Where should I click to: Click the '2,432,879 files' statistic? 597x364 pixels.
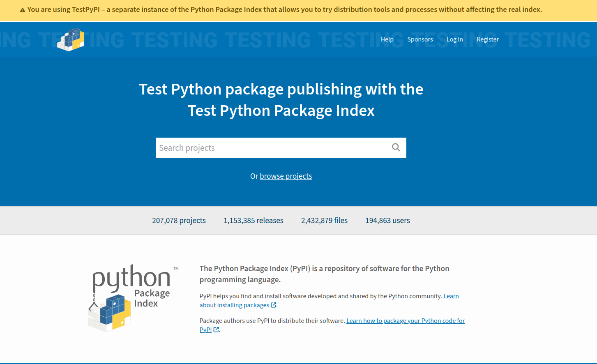pyautogui.click(x=324, y=221)
